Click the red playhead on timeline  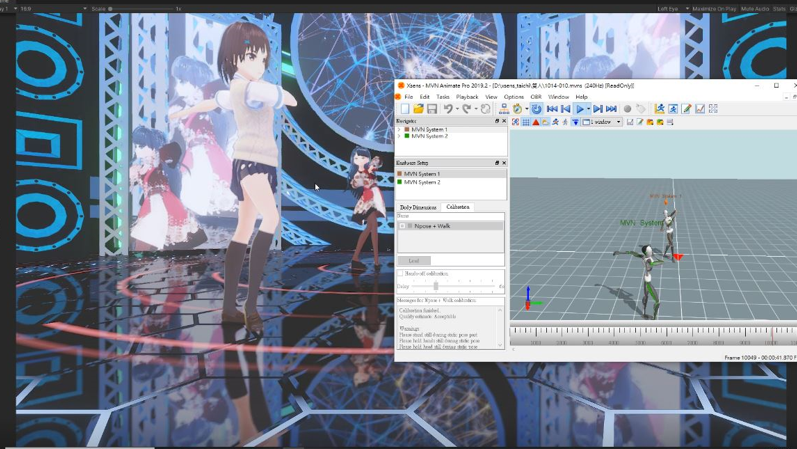773,335
